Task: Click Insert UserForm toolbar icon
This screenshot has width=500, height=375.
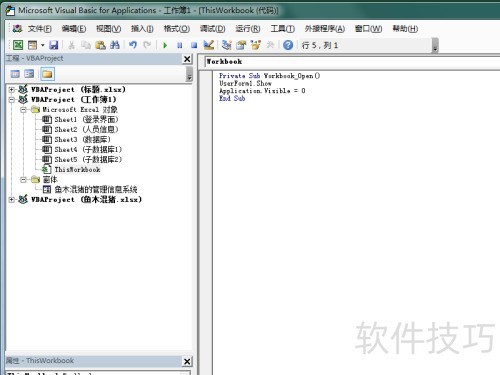Action: pyautogui.click(x=32, y=45)
